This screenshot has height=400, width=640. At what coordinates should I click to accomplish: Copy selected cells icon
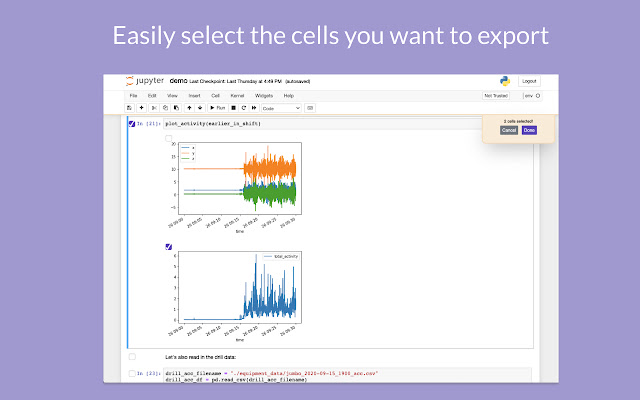(x=165, y=108)
